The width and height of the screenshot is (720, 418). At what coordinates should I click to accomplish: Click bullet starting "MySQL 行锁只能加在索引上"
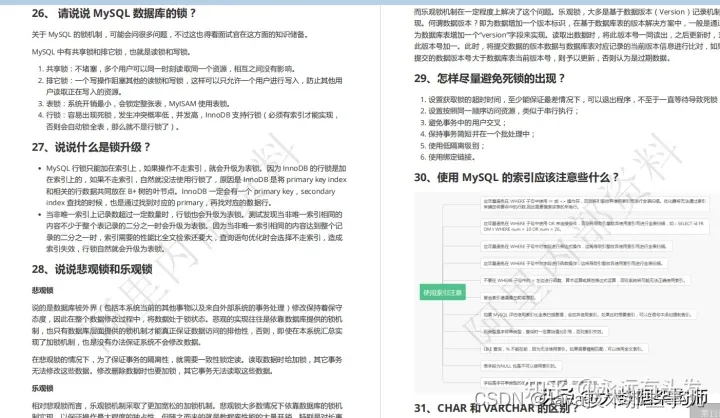[196, 185]
